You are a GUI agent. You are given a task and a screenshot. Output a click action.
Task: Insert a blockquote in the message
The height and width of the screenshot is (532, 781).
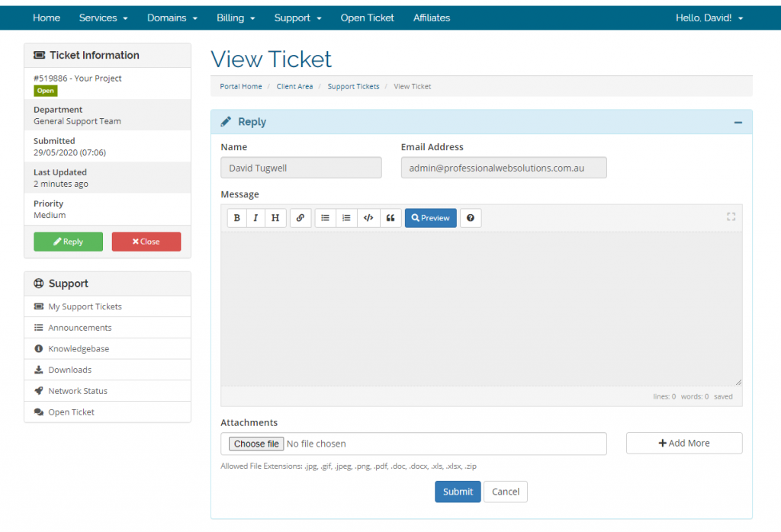390,218
